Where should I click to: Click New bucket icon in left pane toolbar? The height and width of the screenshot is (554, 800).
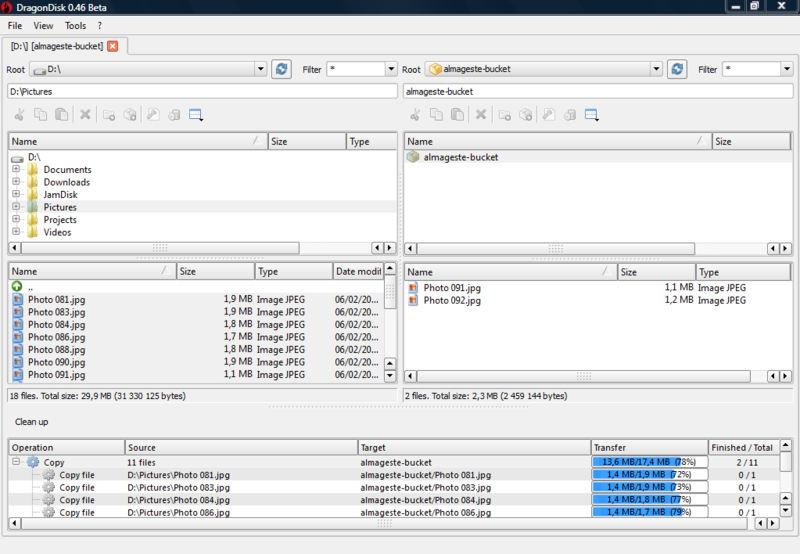[x=130, y=115]
